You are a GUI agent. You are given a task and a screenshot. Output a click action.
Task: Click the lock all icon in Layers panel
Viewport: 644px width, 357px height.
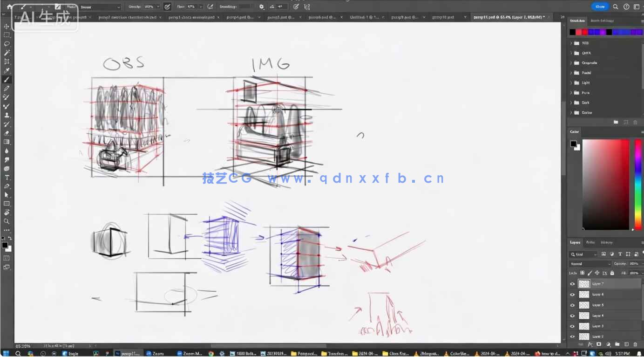click(612, 273)
